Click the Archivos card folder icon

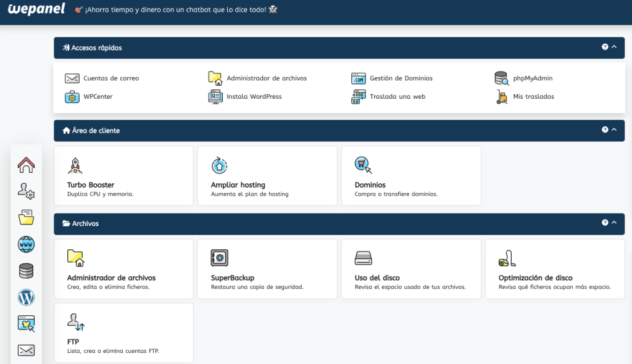pyautogui.click(x=76, y=258)
